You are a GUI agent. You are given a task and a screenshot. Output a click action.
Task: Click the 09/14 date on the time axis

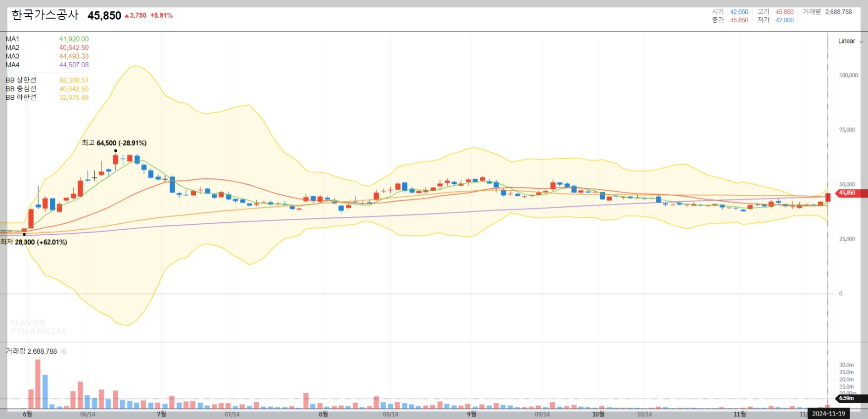pyautogui.click(x=542, y=414)
